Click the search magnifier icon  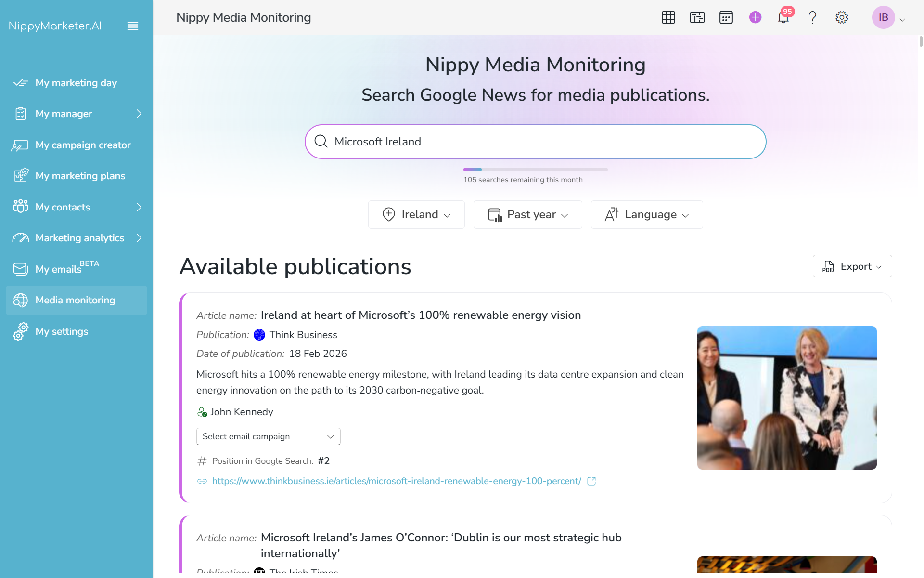[321, 142]
